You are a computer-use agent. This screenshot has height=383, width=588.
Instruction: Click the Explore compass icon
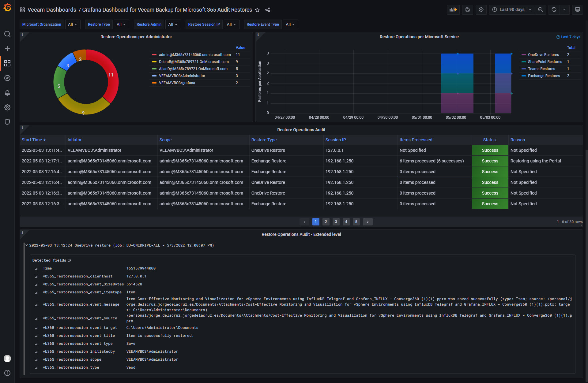click(7, 78)
